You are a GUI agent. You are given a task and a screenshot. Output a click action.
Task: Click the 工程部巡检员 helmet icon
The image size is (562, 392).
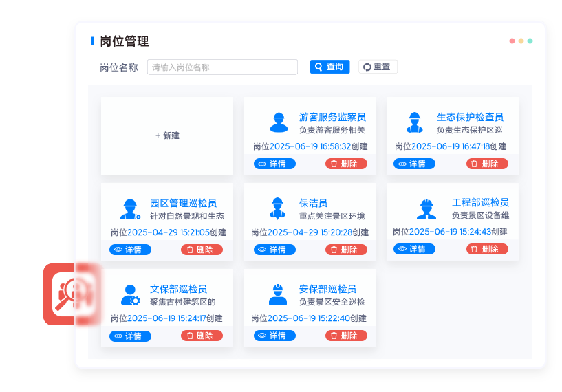[426, 208]
